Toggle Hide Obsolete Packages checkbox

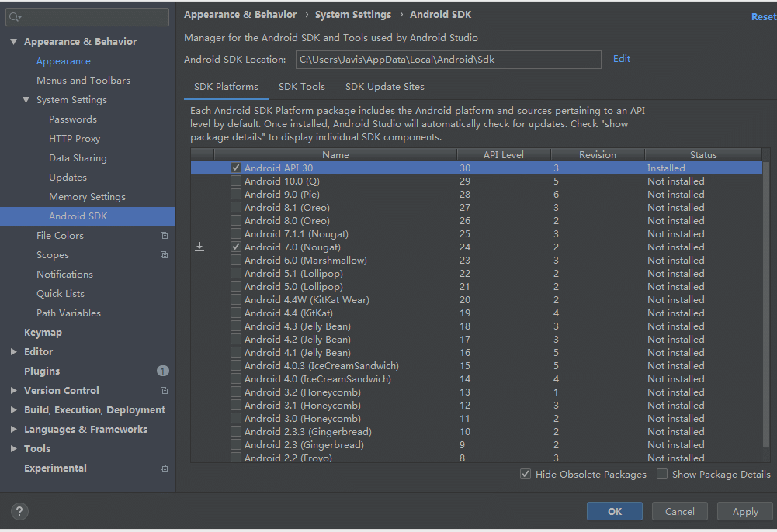526,474
